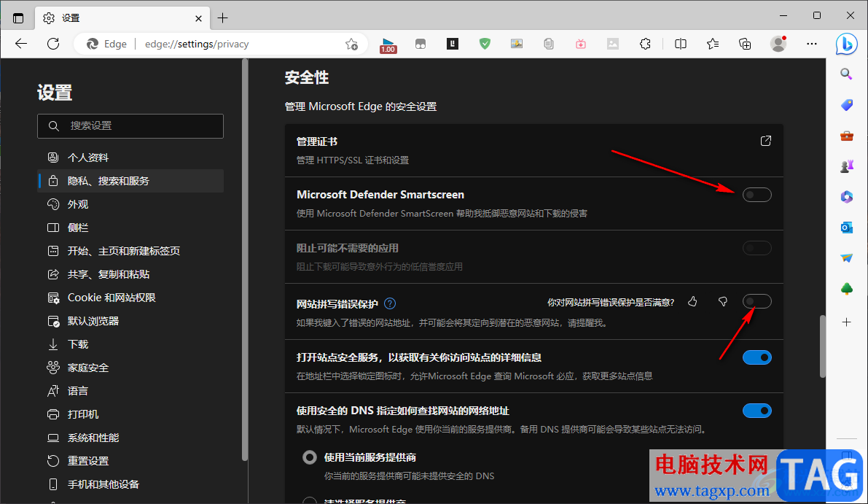Select the 设置 browser tab
The height and width of the screenshot is (504, 868).
pos(122,18)
